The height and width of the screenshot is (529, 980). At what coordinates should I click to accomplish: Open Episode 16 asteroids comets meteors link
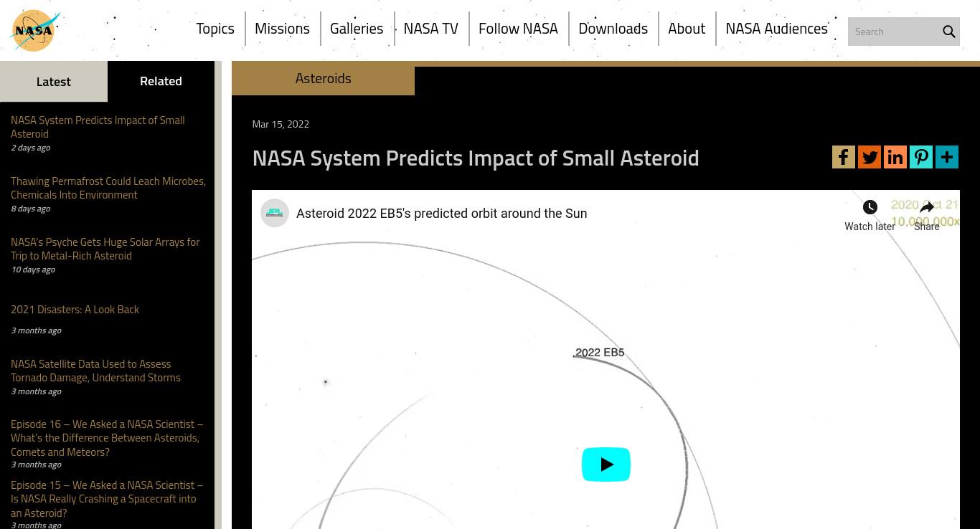point(107,438)
